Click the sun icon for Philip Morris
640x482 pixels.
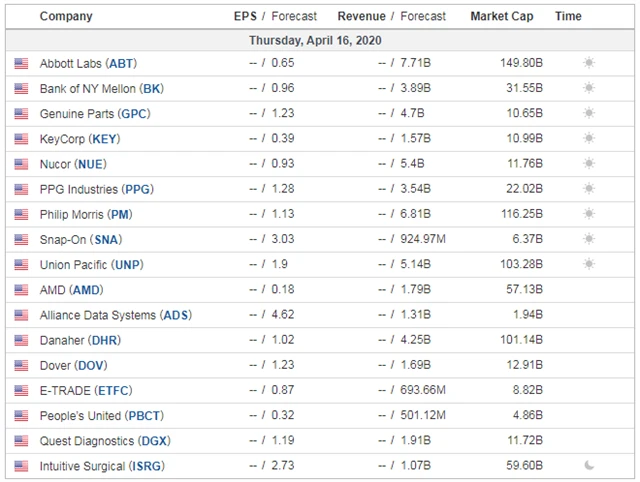click(x=589, y=214)
